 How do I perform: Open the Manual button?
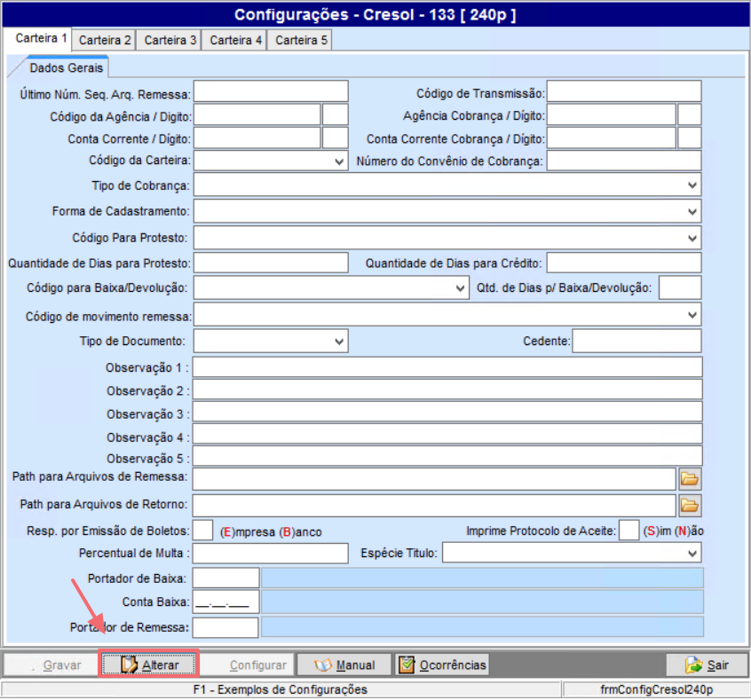pos(344,665)
